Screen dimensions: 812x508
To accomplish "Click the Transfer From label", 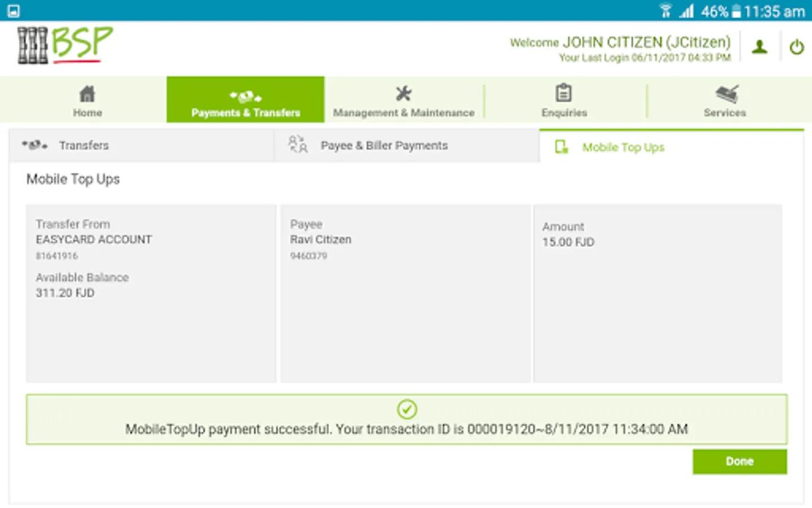I will (73, 224).
